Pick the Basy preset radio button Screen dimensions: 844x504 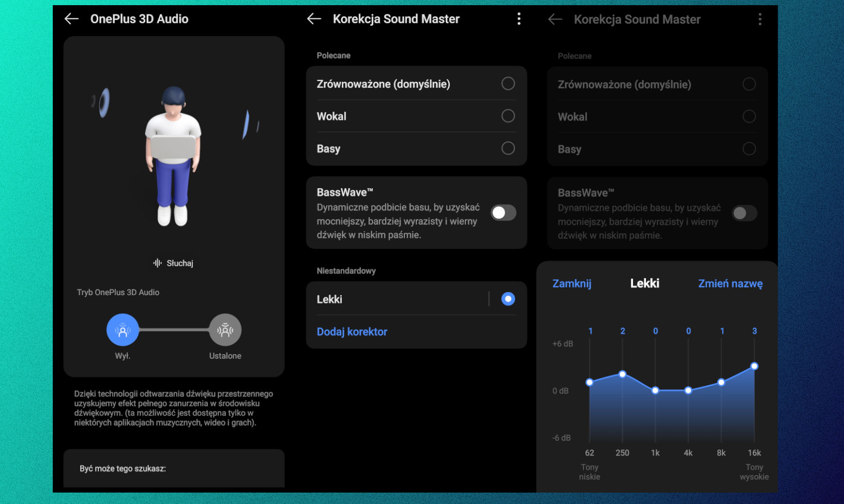click(x=508, y=148)
